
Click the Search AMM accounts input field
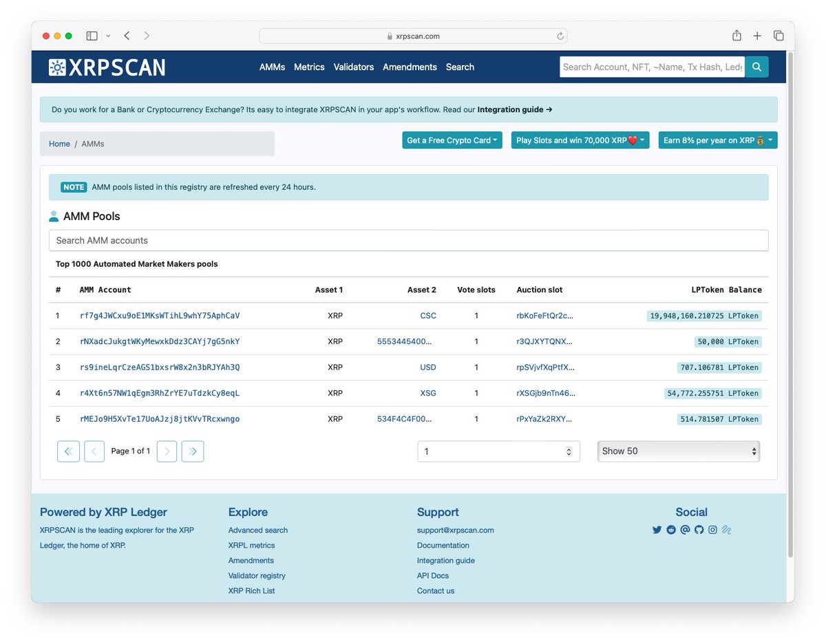(x=408, y=240)
